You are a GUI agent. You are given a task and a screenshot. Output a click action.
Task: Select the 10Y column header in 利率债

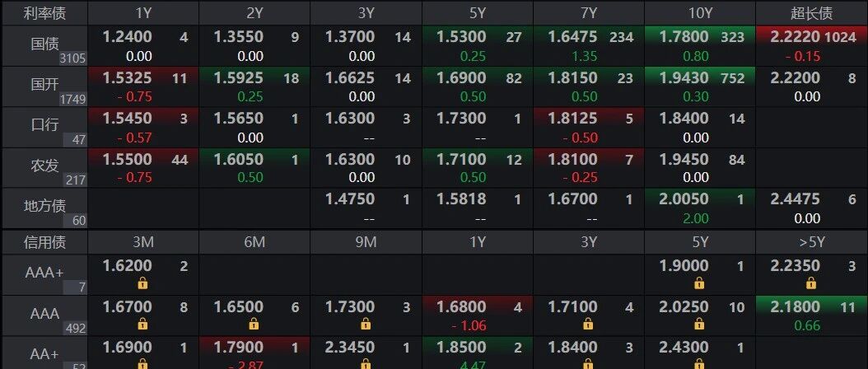pyautogui.click(x=699, y=12)
